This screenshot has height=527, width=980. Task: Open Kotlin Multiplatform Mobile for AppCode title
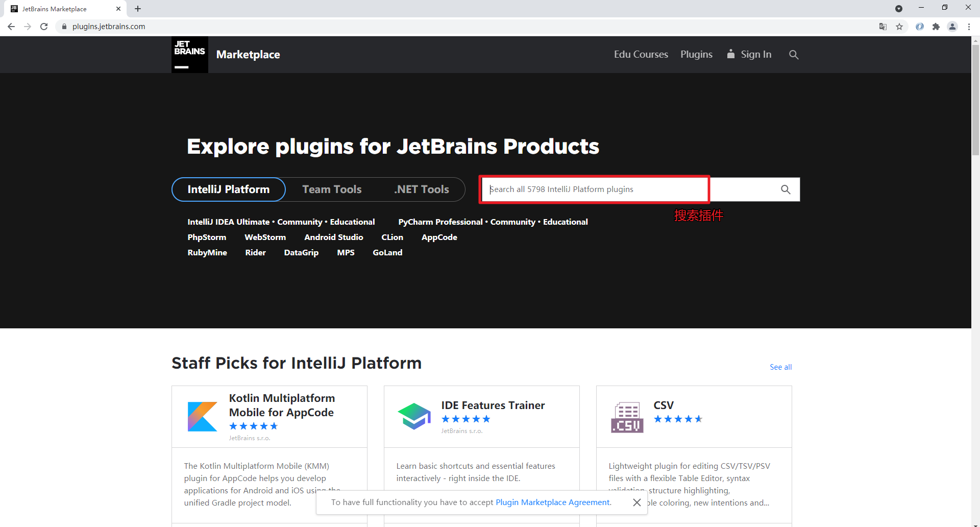click(x=282, y=405)
